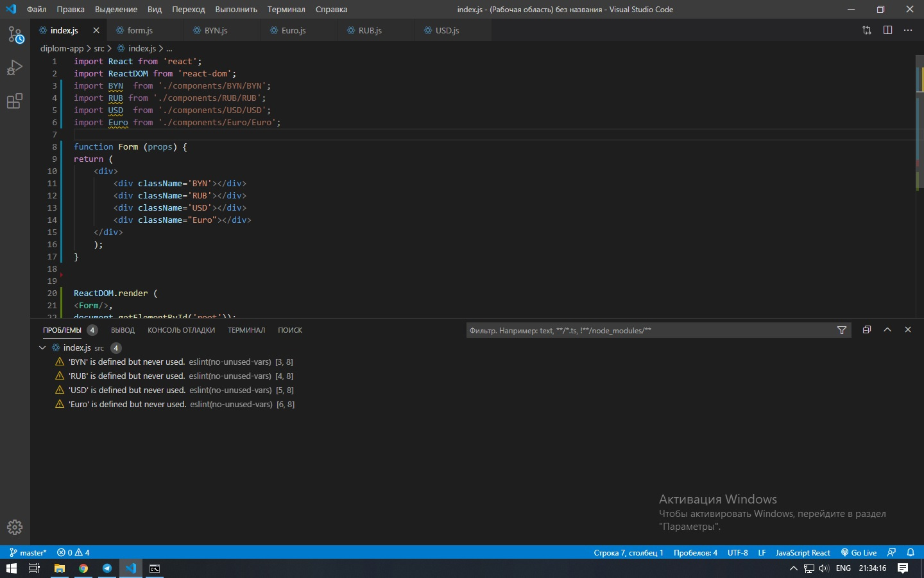The image size is (924, 578).
Task: Open the Source Control view
Action: click(x=15, y=35)
